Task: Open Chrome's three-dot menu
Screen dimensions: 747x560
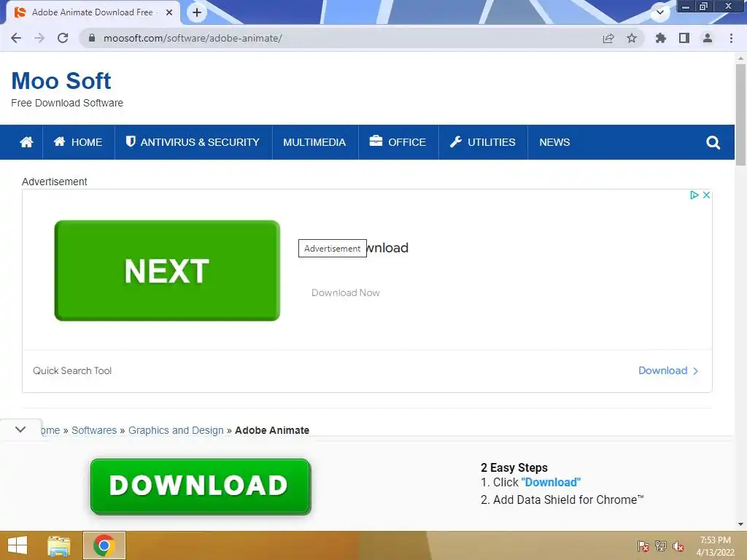Action: point(731,38)
